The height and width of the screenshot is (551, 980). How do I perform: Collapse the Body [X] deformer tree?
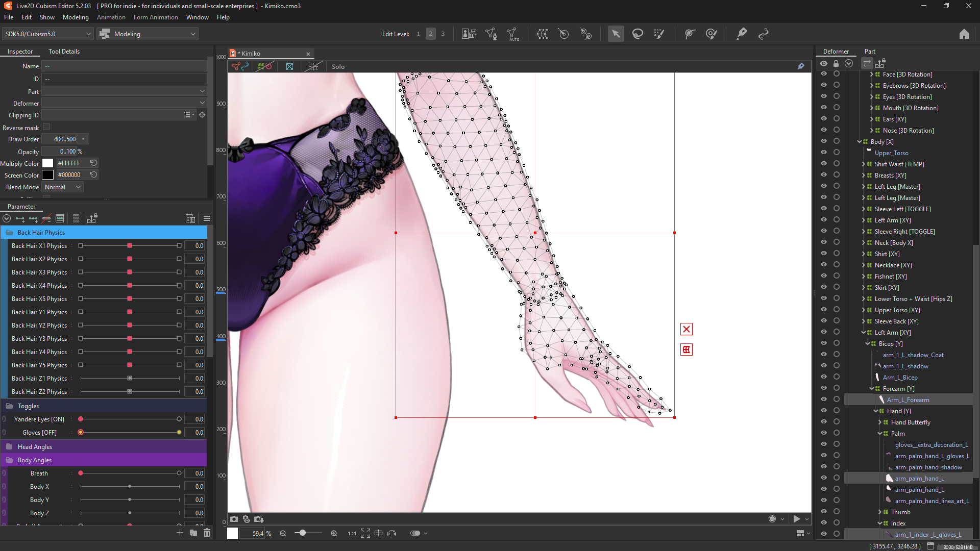pyautogui.click(x=860, y=142)
